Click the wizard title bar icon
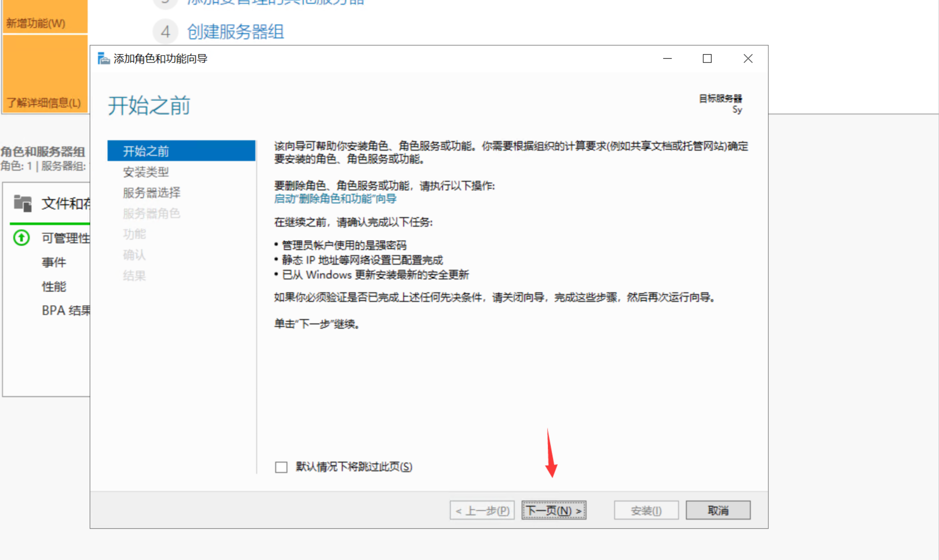 coord(103,59)
